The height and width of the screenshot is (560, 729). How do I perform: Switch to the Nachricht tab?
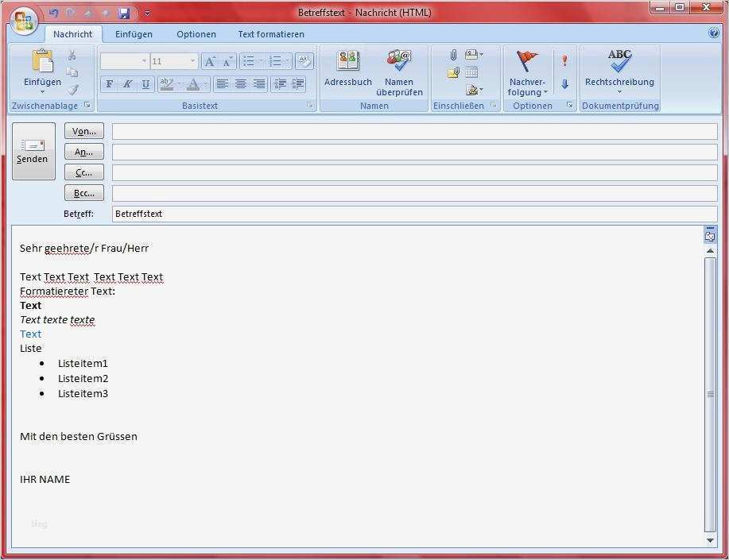72,34
